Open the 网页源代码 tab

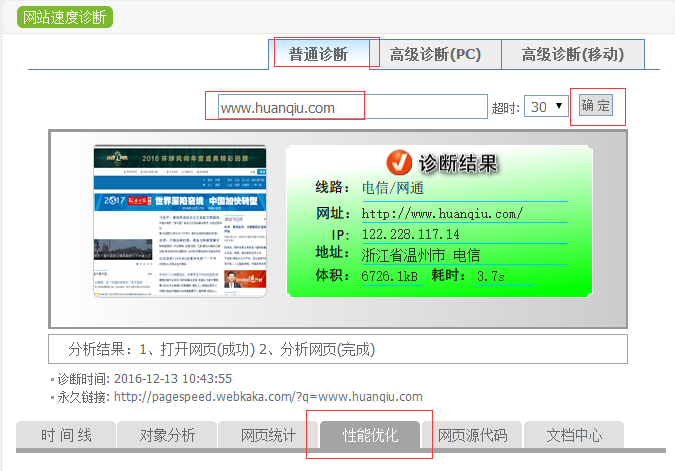(x=472, y=435)
